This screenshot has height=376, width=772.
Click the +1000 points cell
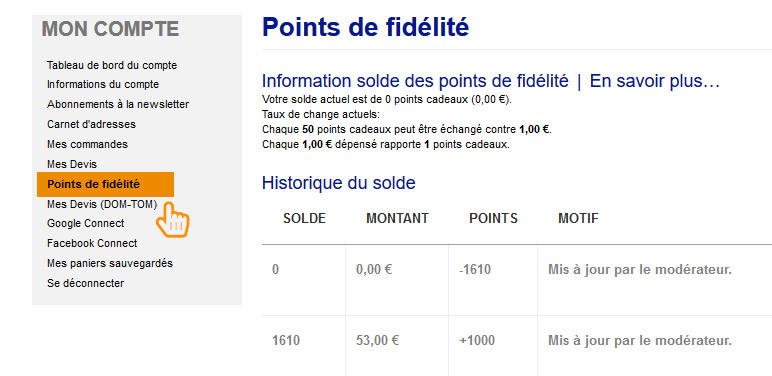477,341
